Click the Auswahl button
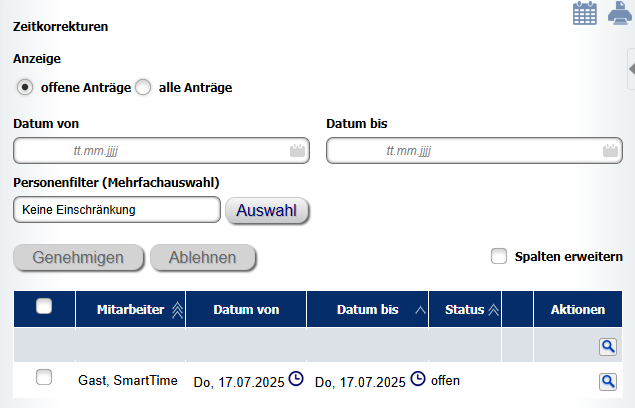Image resolution: width=635 pixels, height=408 pixels. pyautogui.click(x=267, y=210)
